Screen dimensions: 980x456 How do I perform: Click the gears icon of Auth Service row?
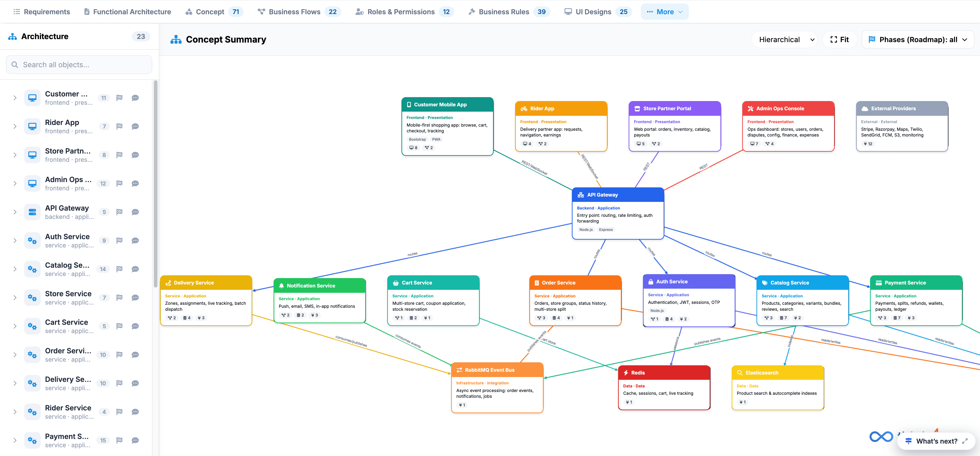pyautogui.click(x=32, y=241)
